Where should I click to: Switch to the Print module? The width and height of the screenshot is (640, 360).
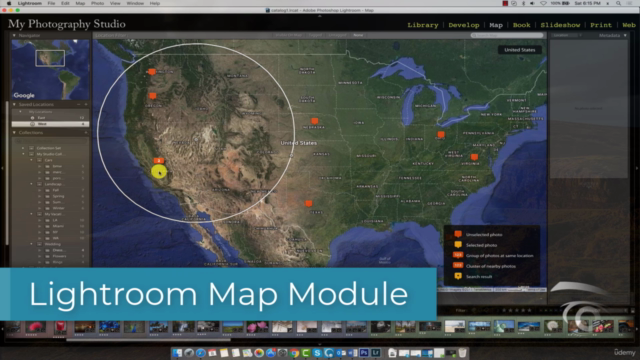tap(601, 25)
